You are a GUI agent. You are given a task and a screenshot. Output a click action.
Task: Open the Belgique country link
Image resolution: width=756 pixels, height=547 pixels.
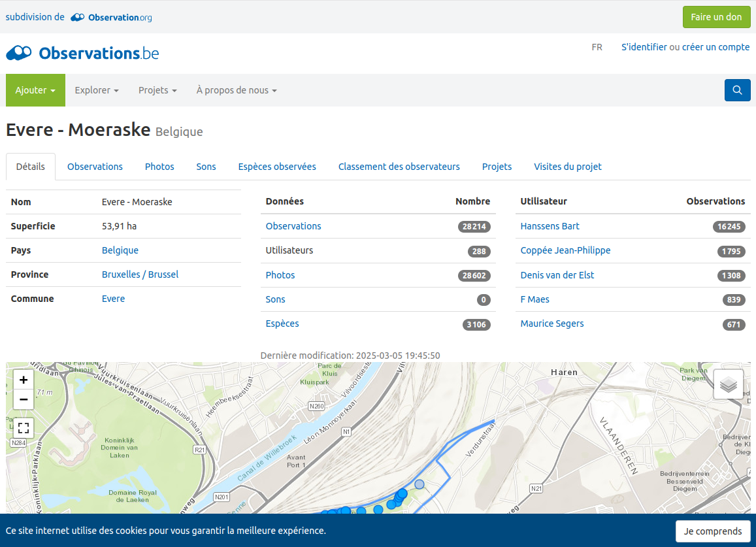[120, 250]
